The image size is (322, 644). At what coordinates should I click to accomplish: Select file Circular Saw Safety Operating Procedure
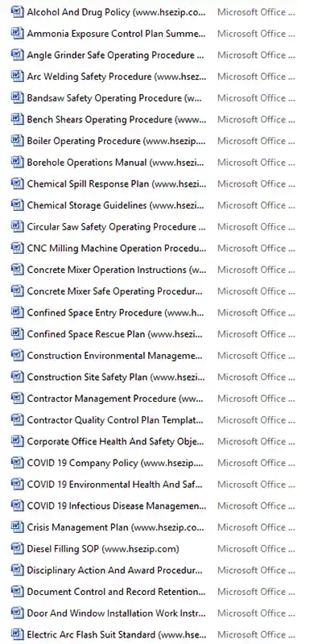coord(116,226)
